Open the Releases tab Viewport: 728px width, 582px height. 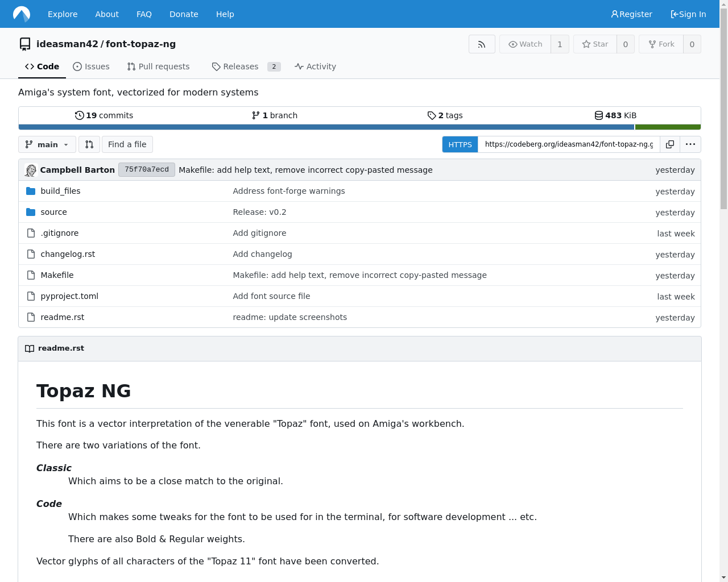[246, 66]
